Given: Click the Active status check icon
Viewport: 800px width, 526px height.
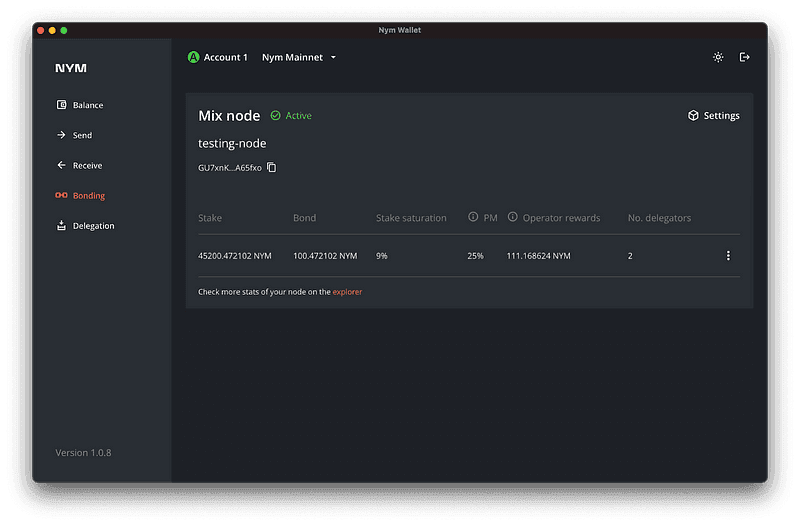Looking at the screenshot, I should 275,116.
